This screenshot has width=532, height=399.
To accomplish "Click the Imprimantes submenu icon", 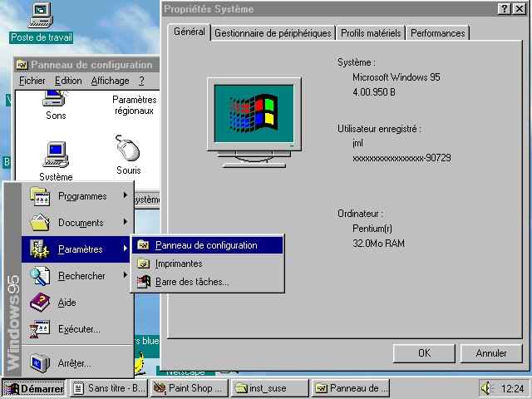I will click(x=143, y=264).
